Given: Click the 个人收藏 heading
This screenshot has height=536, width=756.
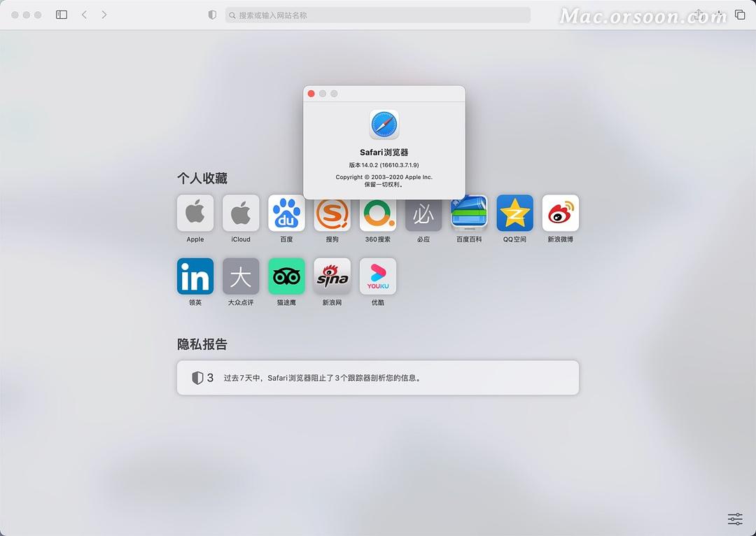Looking at the screenshot, I should tap(202, 178).
